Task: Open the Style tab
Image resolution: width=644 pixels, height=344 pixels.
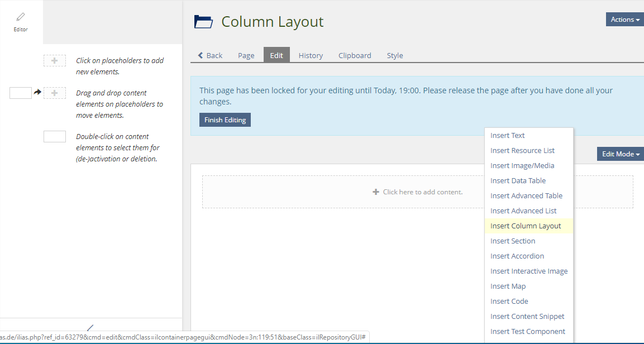Action: pyautogui.click(x=395, y=55)
